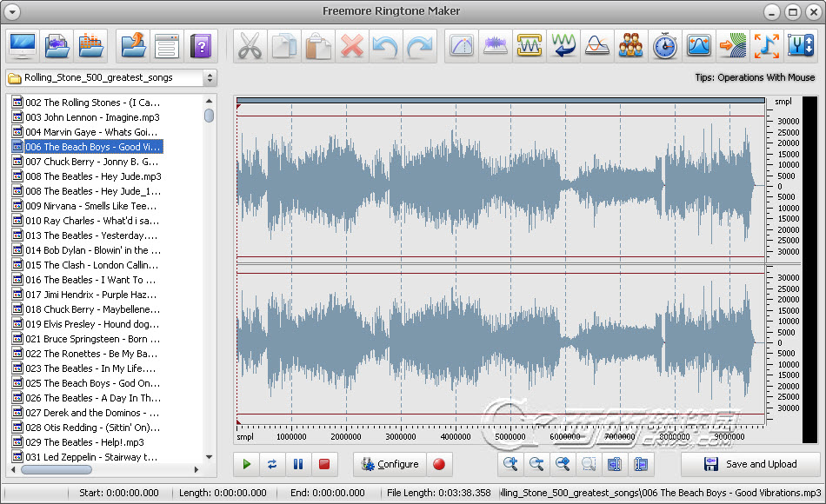The image size is (826, 504).
Task: Click the Zoom In magnifier button
Action: click(x=510, y=464)
